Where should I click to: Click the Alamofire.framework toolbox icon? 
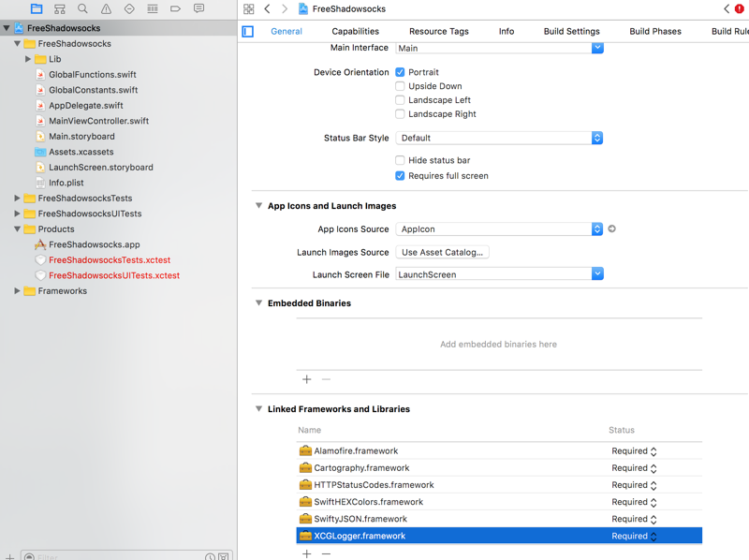pyautogui.click(x=305, y=450)
